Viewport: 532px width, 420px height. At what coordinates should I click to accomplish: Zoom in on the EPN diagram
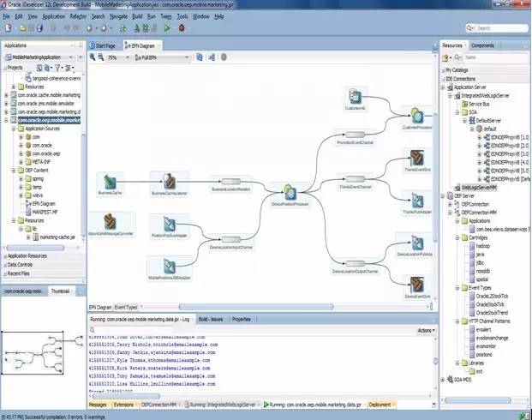tap(93, 57)
